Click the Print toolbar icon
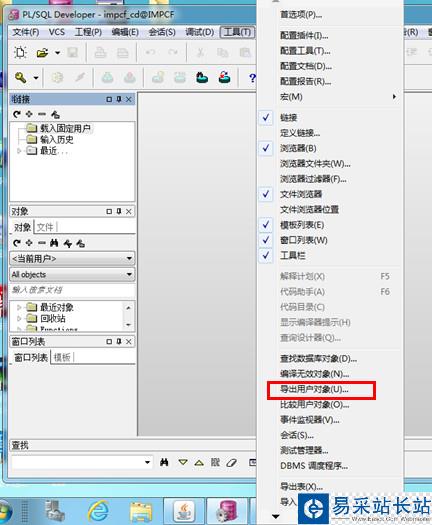The width and height of the screenshot is (432, 525). click(x=100, y=53)
